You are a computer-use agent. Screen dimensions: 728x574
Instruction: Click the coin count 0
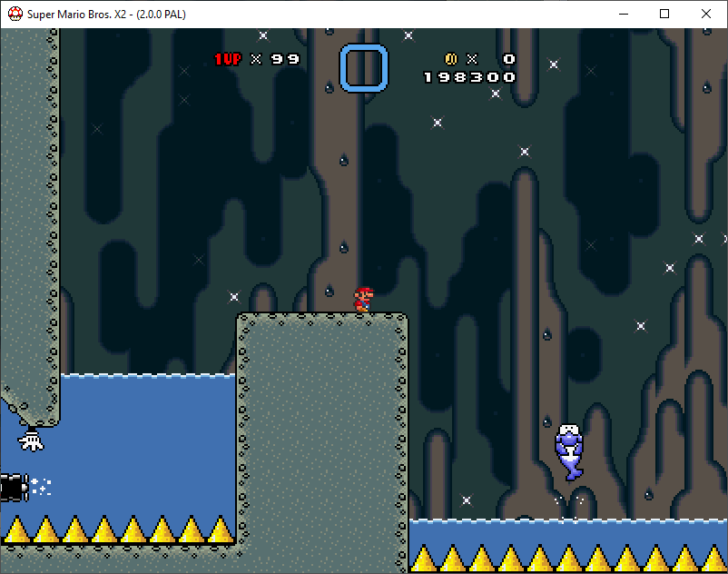coord(509,59)
